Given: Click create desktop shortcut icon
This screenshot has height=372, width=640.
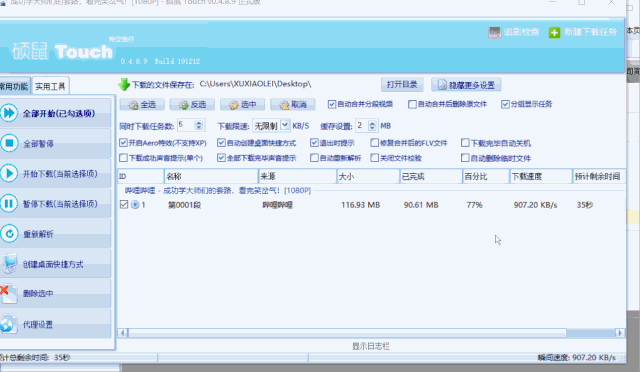Looking at the screenshot, I should coord(9,264).
